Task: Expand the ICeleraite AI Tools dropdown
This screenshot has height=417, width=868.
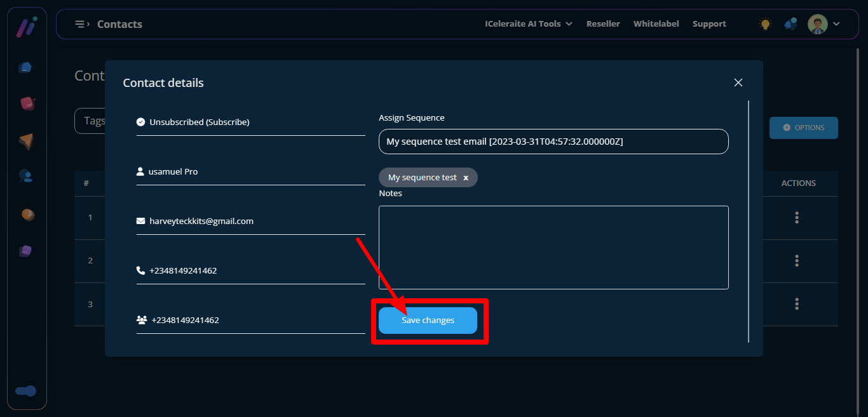Action: [528, 24]
